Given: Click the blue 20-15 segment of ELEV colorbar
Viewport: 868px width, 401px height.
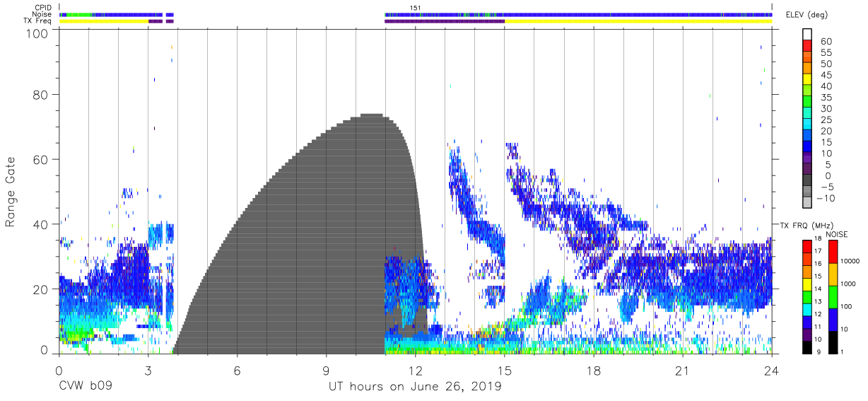Looking at the screenshot, I should click(807, 136).
